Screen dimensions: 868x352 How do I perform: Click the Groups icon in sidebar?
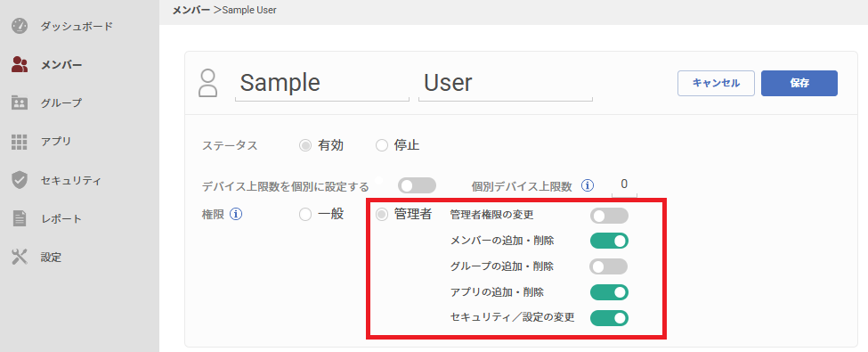click(20, 102)
